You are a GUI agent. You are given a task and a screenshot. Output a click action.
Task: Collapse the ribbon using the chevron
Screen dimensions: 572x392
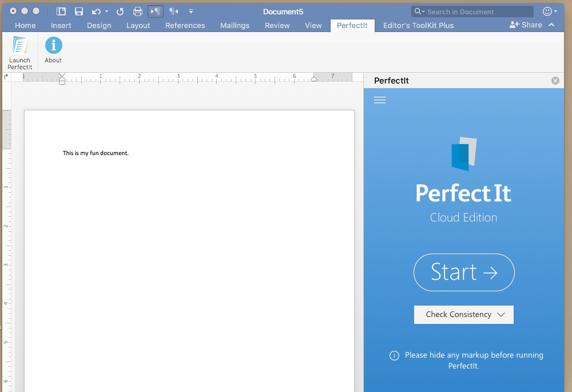click(551, 25)
